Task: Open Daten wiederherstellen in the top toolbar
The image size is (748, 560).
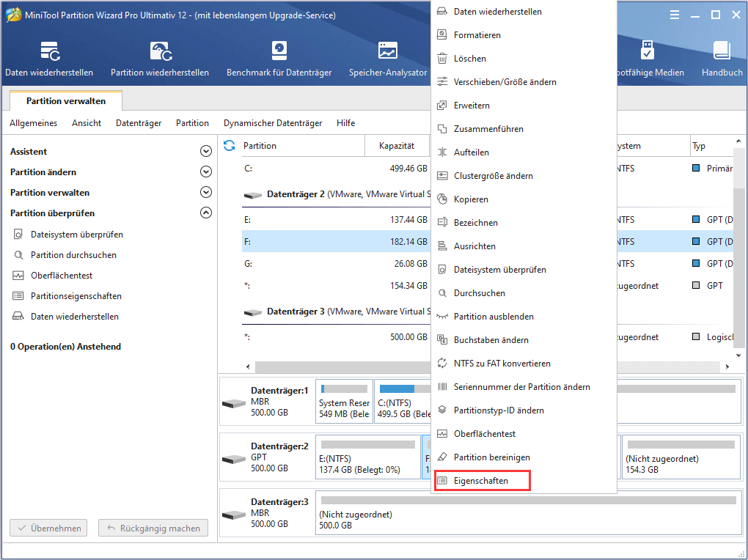Action: pos(49,59)
